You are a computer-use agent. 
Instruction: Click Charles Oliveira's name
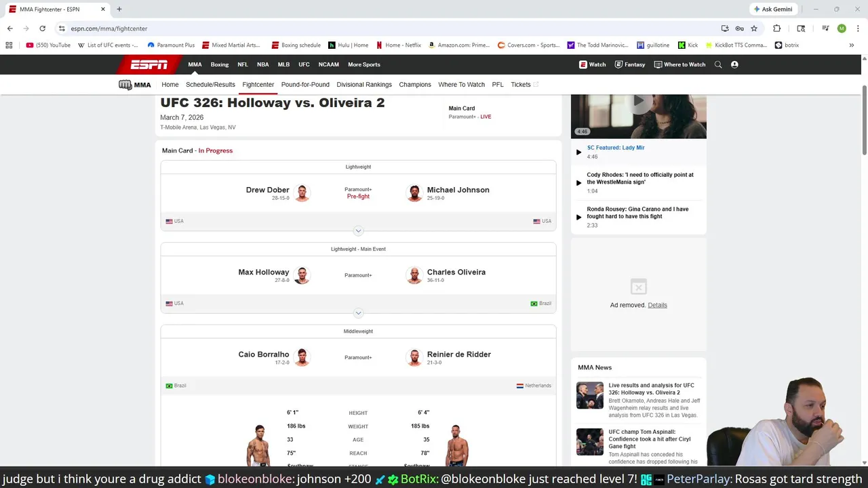click(x=456, y=272)
